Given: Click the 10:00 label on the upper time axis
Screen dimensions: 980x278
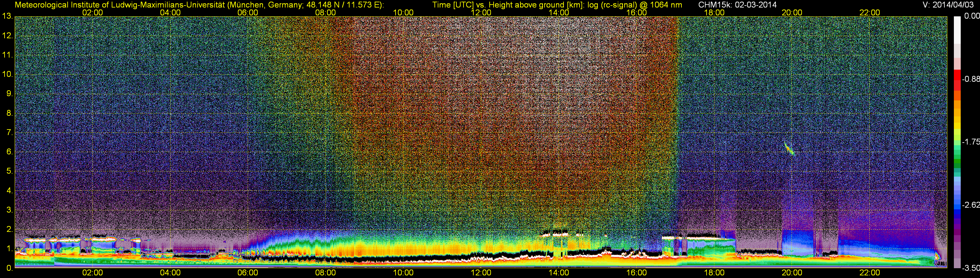Looking at the screenshot, I should point(403,12).
